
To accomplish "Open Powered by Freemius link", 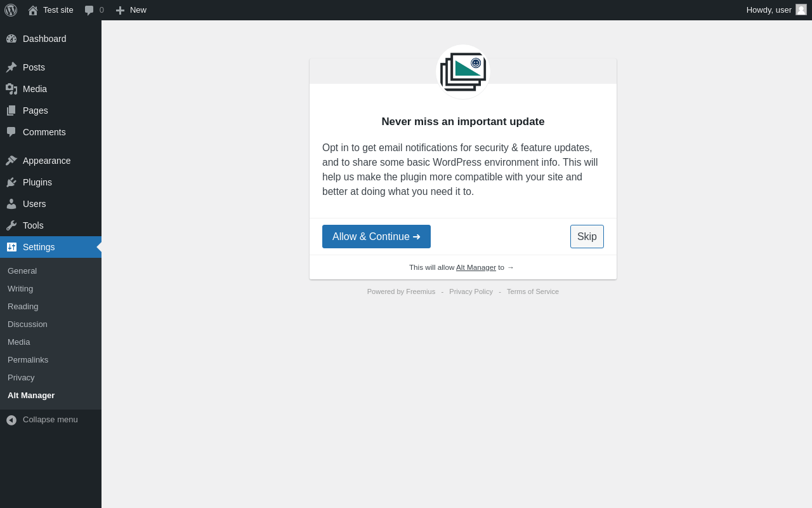I will pos(401,291).
